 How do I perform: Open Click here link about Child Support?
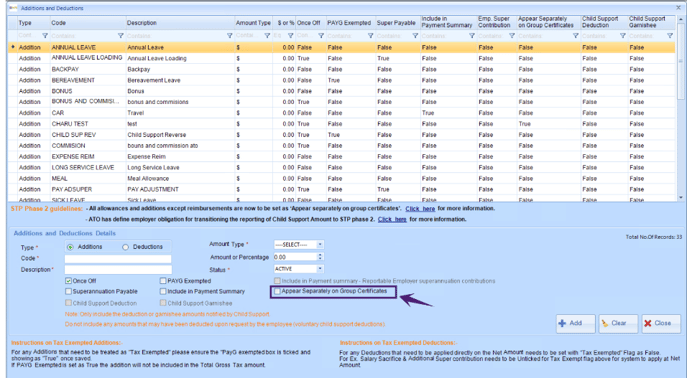(392, 219)
